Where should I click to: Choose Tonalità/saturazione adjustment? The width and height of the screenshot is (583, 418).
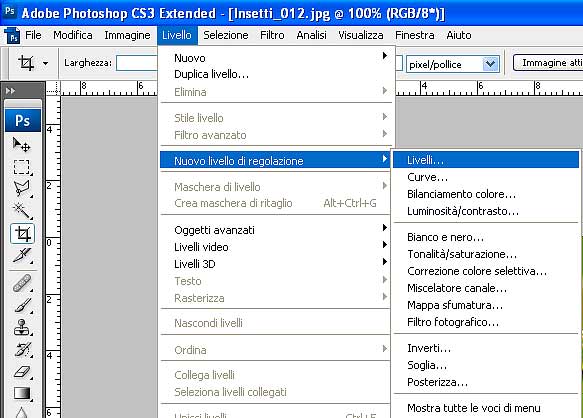coord(486,254)
